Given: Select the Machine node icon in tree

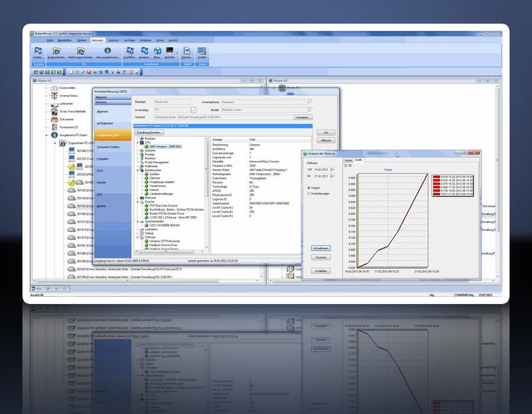Looking at the screenshot, I should click(x=142, y=138).
